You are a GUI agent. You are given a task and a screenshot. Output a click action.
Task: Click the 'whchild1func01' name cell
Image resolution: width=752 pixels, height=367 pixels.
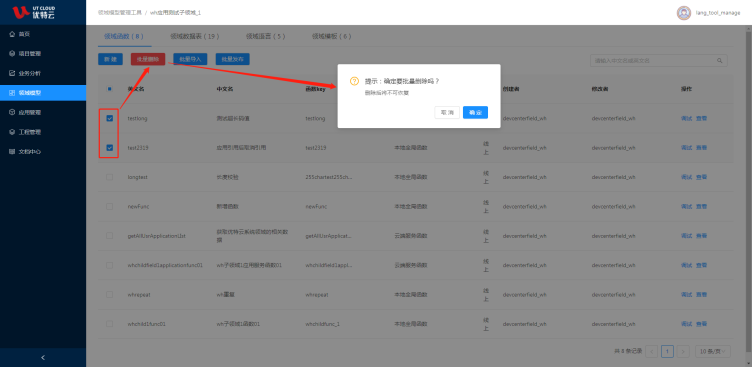pos(147,324)
